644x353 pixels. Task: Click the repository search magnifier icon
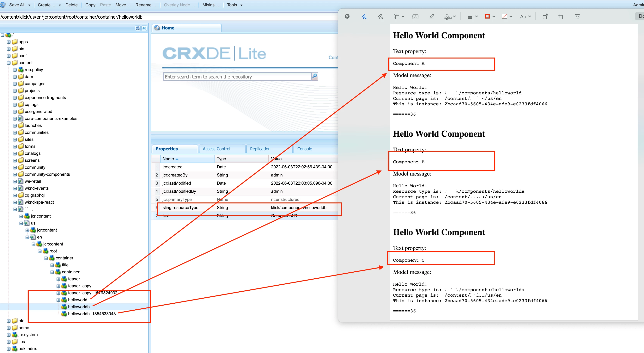(314, 76)
